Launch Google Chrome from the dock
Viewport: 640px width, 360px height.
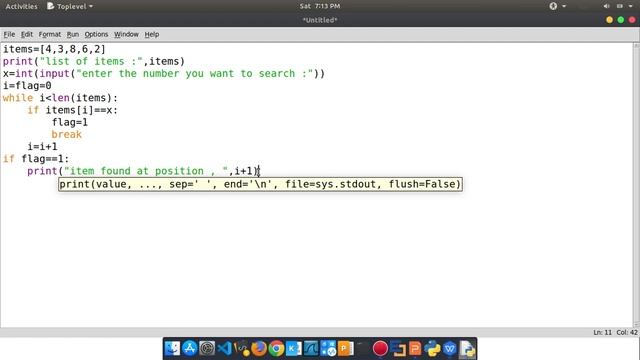pos(276,349)
